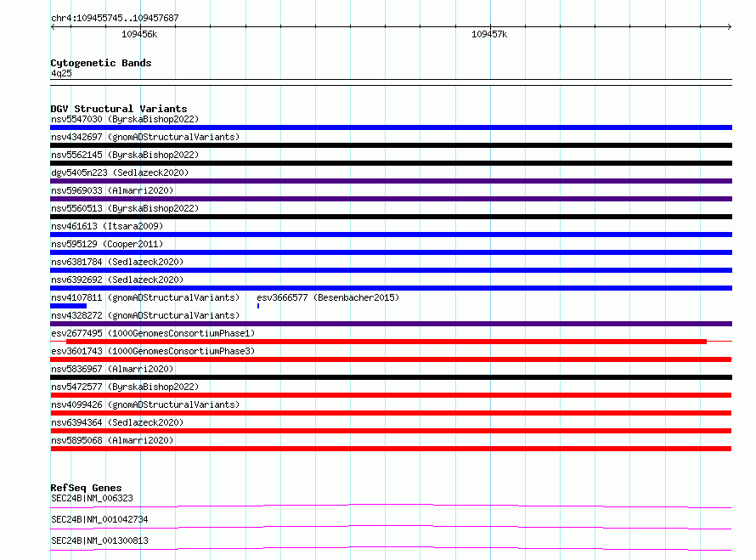Click nsv5895068 (Almarri2020) variant label
Viewport: 756px width, 560px height.
(112, 440)
